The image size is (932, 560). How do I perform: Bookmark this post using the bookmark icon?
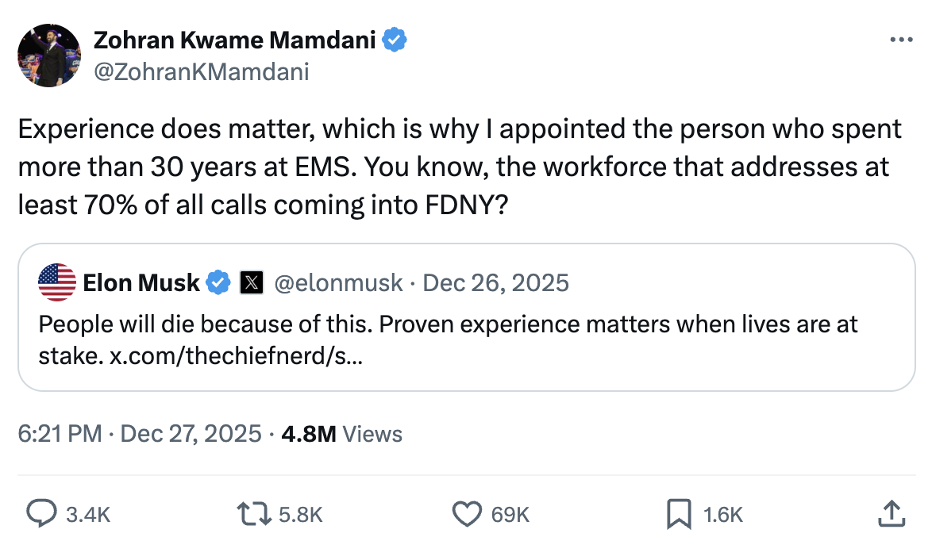(x=679, y=514)
